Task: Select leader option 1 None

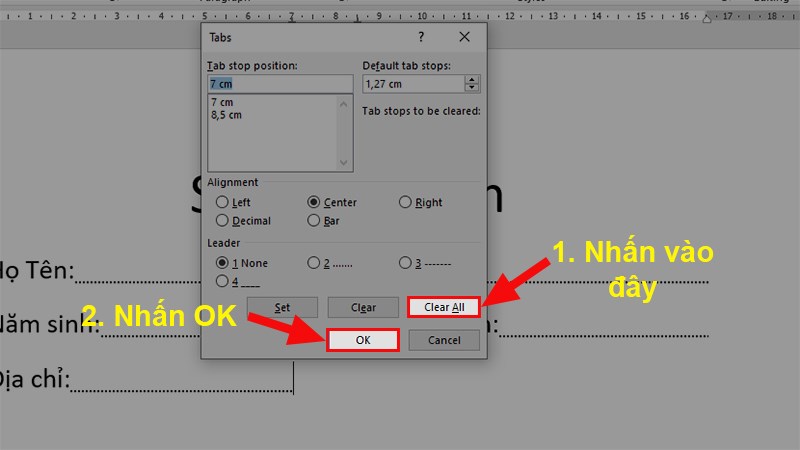Action: click(222, 263)
